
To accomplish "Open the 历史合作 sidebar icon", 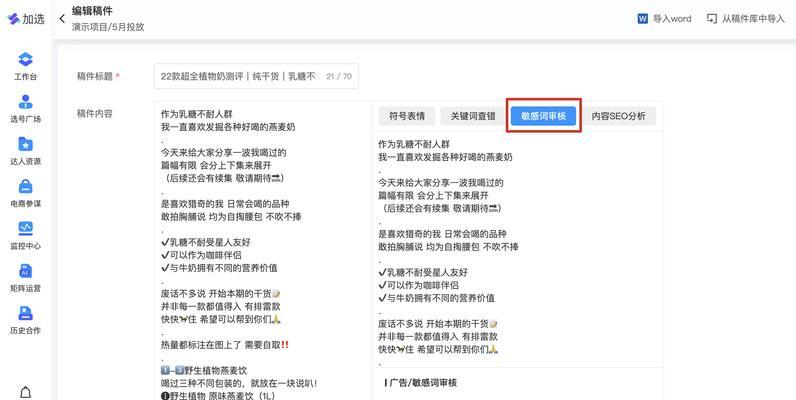I will pos(25,313).
